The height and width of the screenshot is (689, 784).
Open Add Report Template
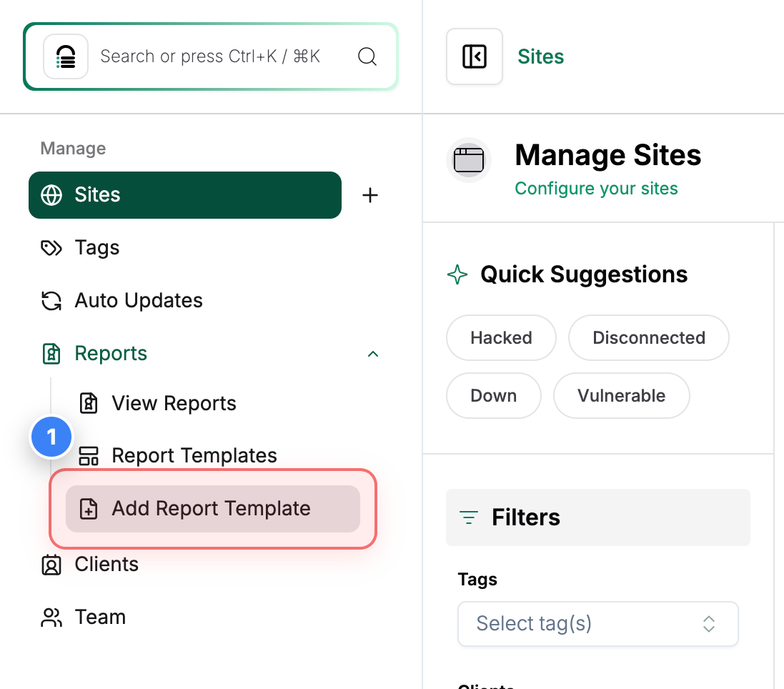pyautogui.click(x=210, y=508)
